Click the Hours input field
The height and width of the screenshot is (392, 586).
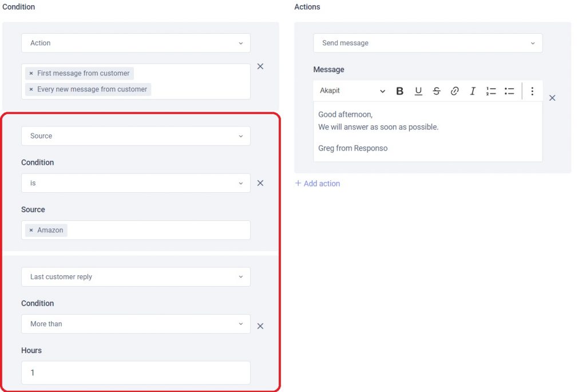pos(136,373)
